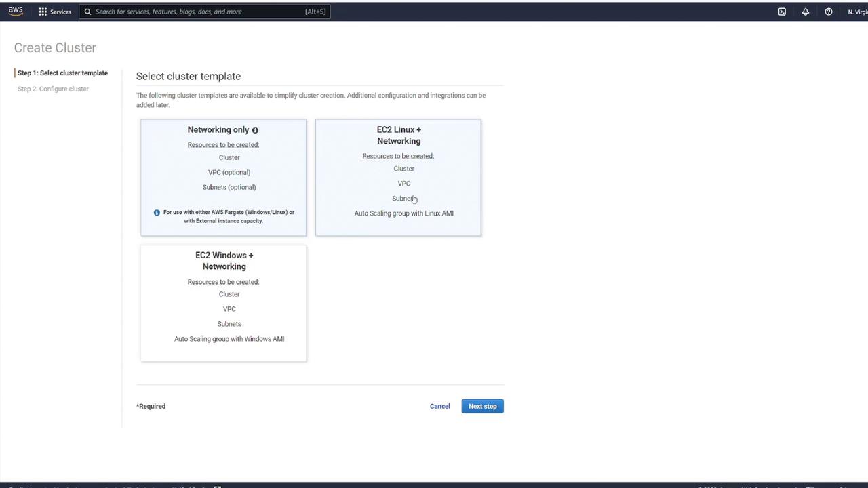Go to Step 1: Select cluster template
The image size is (868, 488).
(x=62, y=73)
